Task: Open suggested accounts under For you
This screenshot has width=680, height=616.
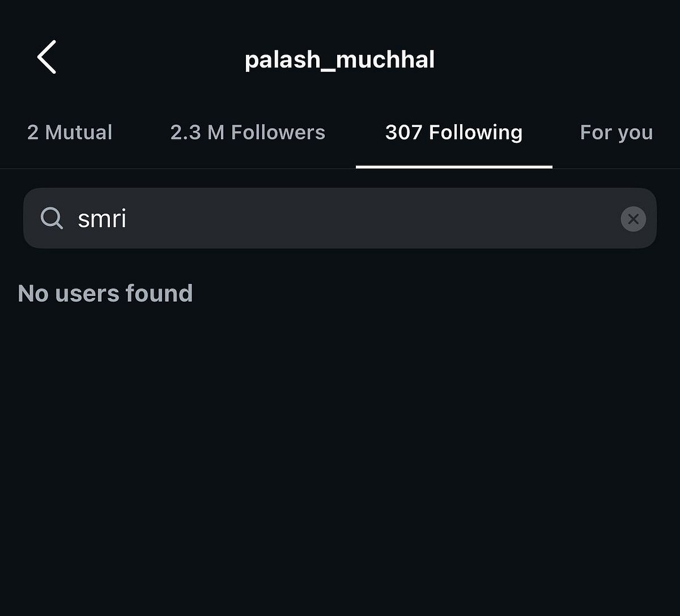Action: click(616, 133)
